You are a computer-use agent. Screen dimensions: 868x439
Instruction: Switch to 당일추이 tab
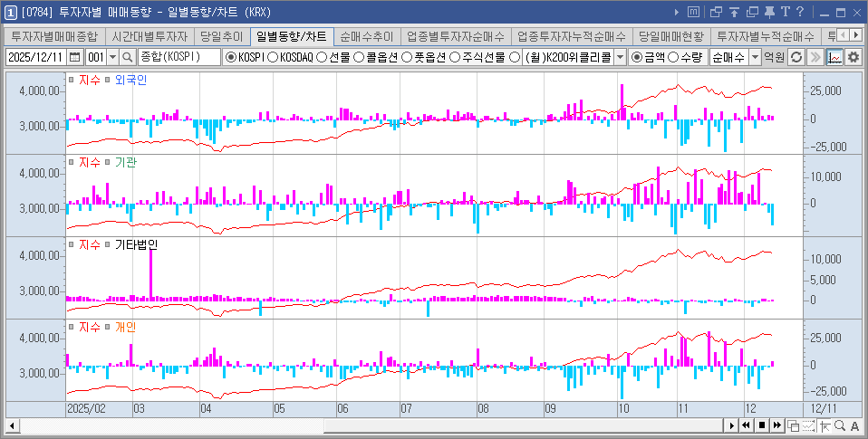click(221, 36)
